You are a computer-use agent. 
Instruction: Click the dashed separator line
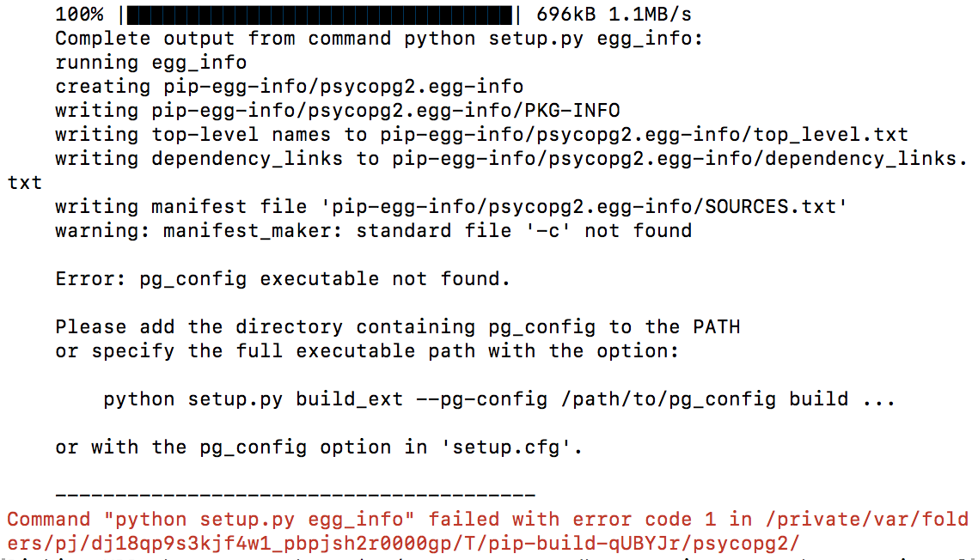click(x=295, y=496)
